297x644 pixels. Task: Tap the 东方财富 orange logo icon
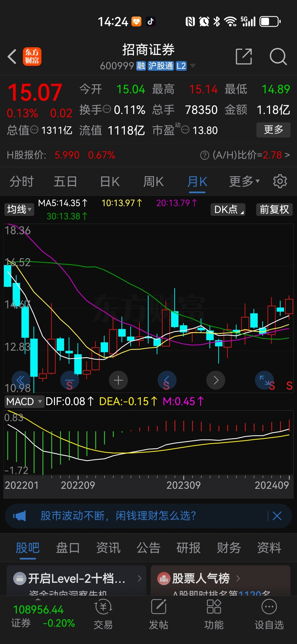click(x=32, y=57)
